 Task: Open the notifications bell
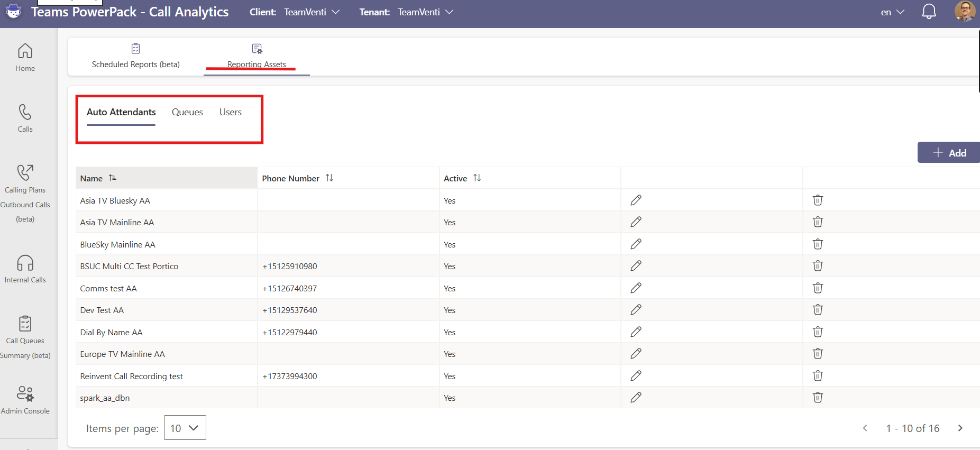pos(929,12)
